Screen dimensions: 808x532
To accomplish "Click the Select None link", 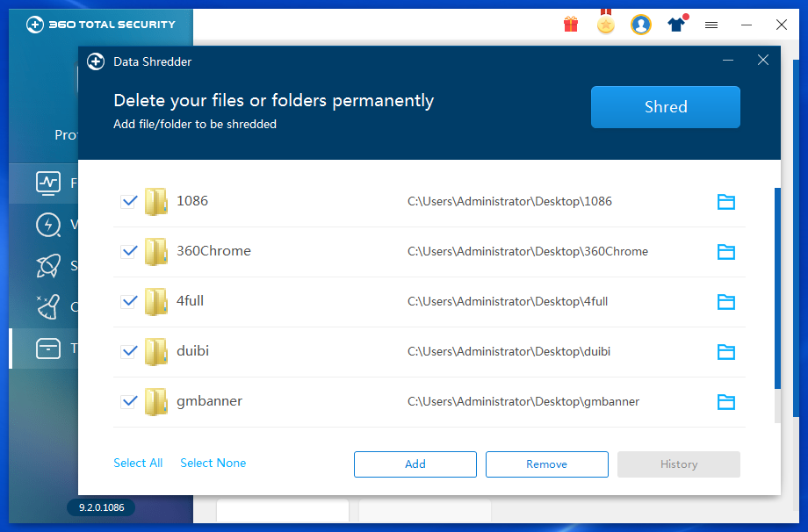I will 213,463.
